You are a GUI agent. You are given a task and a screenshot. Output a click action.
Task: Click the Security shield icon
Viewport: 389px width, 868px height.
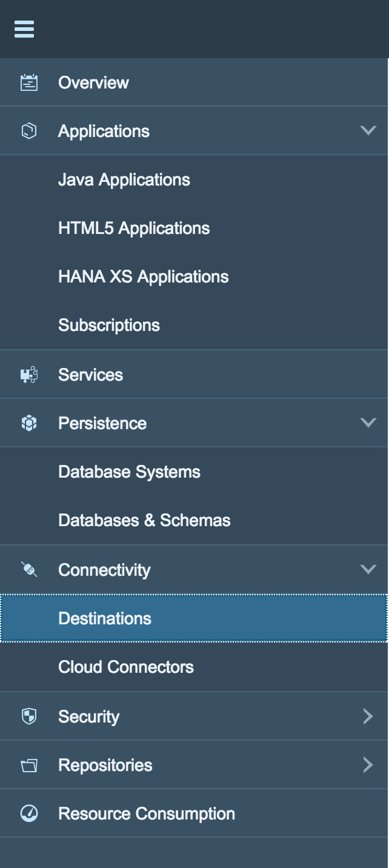pyautogui.click(x=29, y=716)
